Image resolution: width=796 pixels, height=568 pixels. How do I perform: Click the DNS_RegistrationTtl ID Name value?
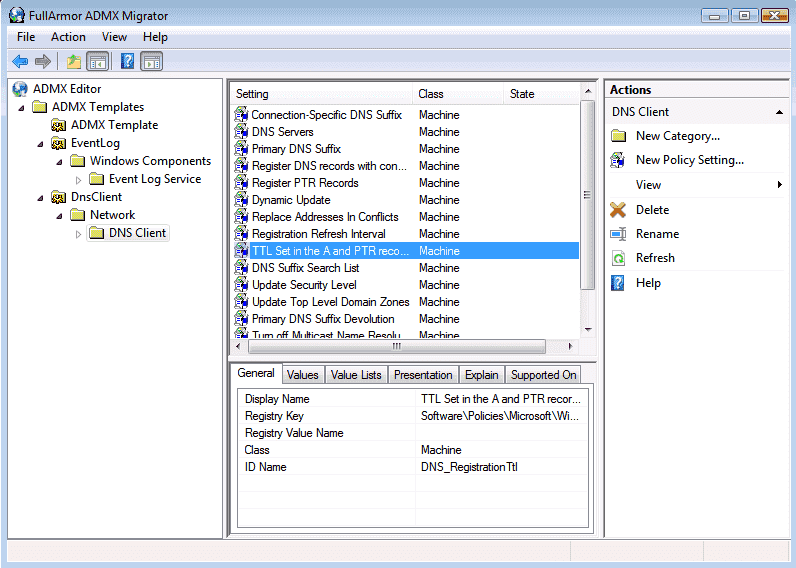pos(469,466)
